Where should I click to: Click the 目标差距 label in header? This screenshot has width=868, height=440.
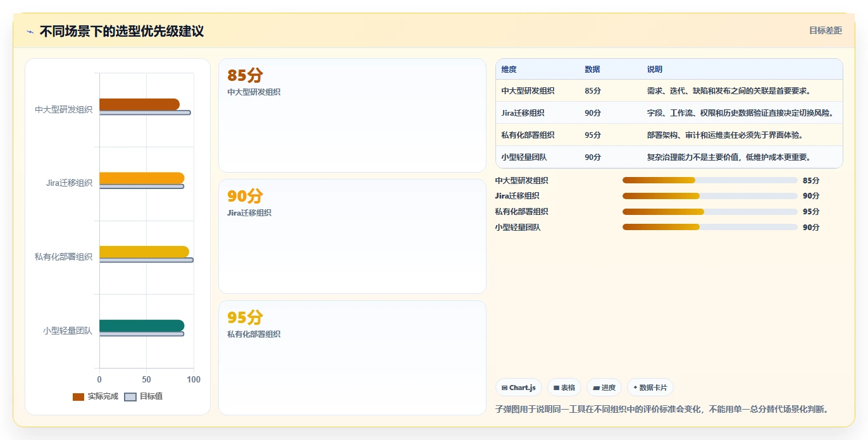[x=826, y=30]
